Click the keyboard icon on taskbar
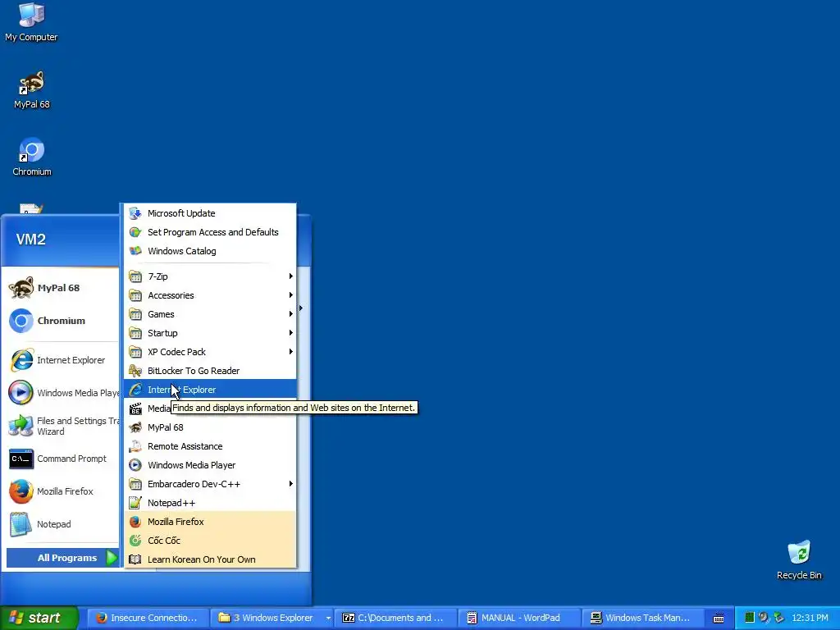This screenshot has width=840, height=630. pos(719,619)
